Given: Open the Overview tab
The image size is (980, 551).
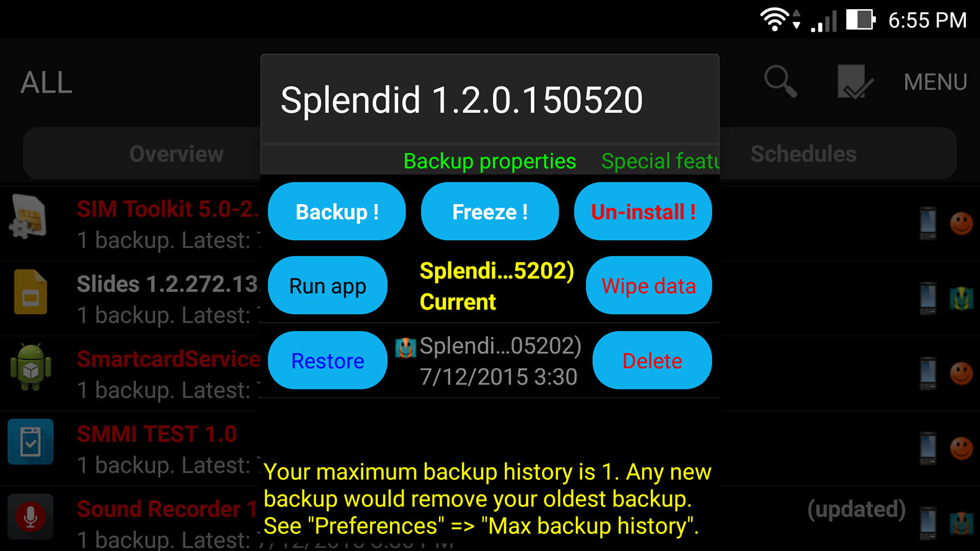Looking at the screenshot, I should (176, 154).
